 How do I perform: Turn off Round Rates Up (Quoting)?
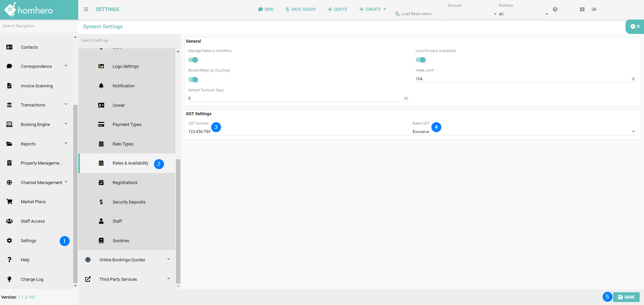click(x=193, y=80)
